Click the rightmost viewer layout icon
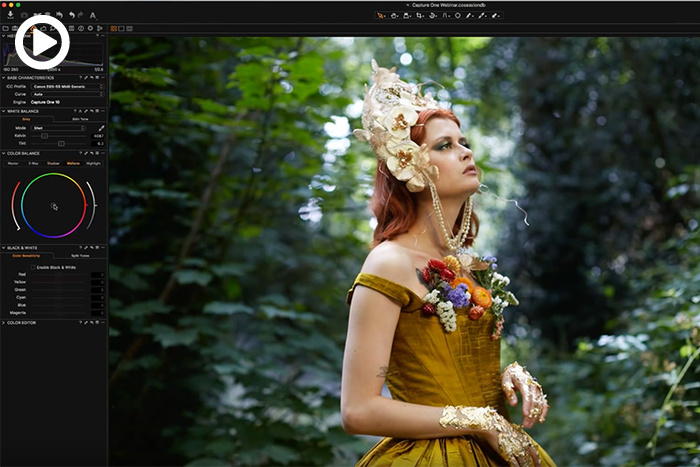 click(x=129, y=29)
